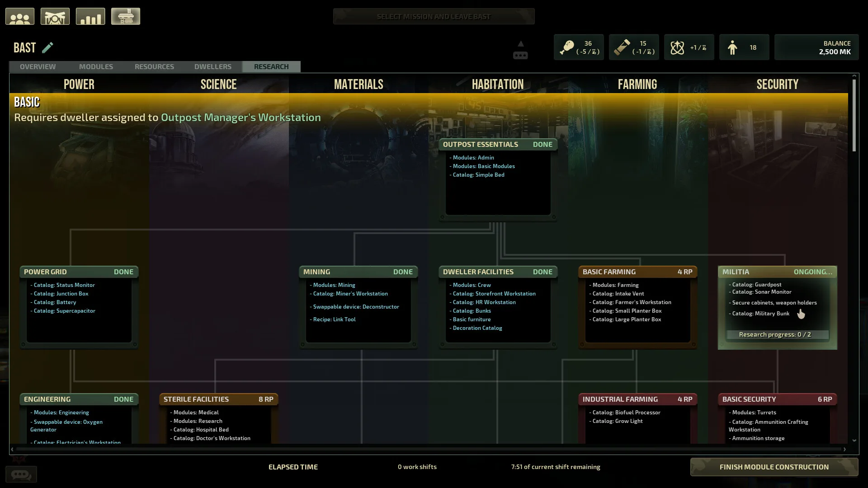Click the horizontal scrollbar track

(x=428, y=449)
